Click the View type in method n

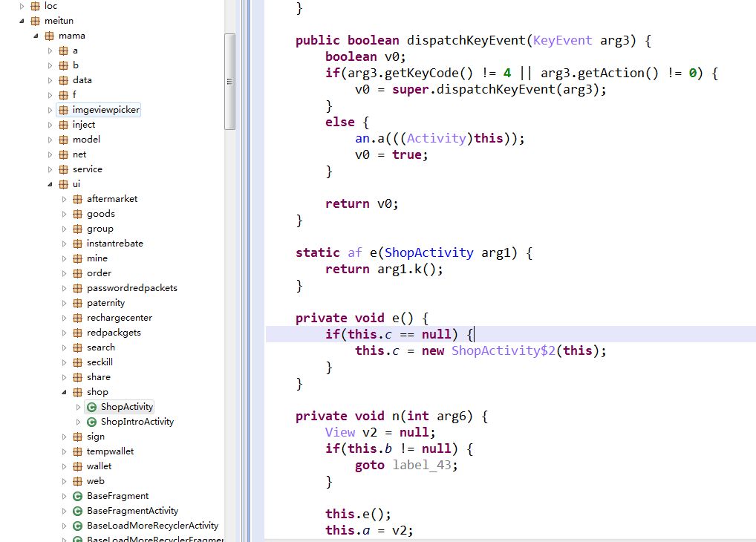coord(340,433)
